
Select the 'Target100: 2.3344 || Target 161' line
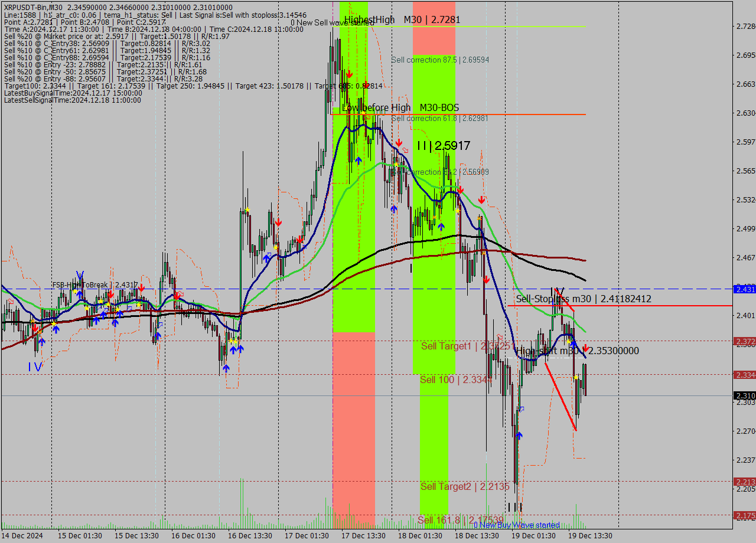click(x=193, y=86)
